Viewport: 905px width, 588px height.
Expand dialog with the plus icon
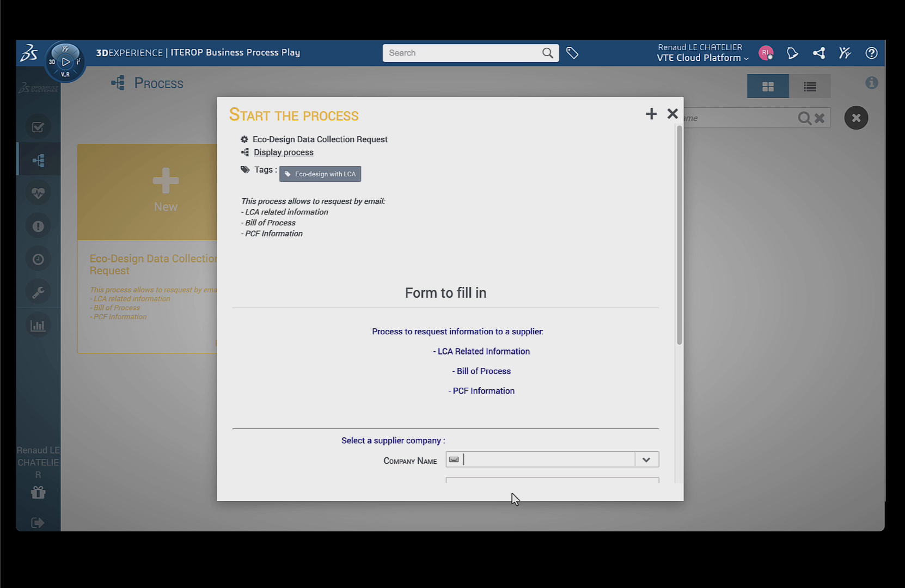651,114
